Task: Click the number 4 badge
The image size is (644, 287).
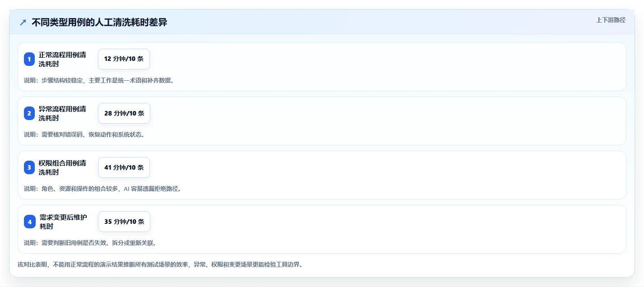Action: coord(29,222)
